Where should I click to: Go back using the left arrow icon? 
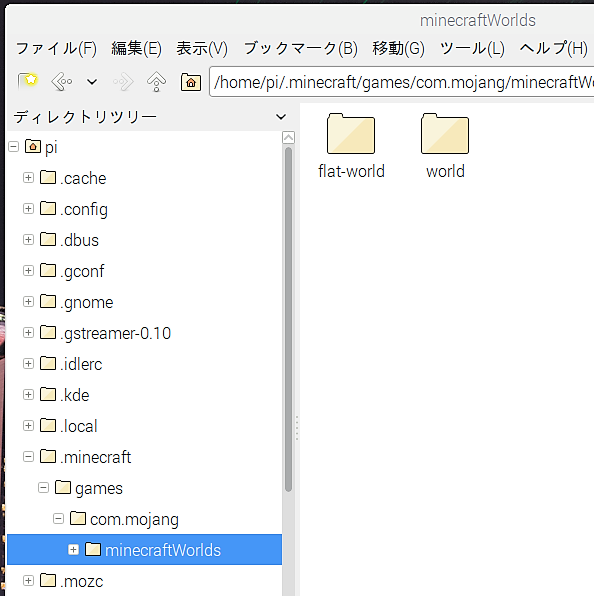tap(62, 82)
